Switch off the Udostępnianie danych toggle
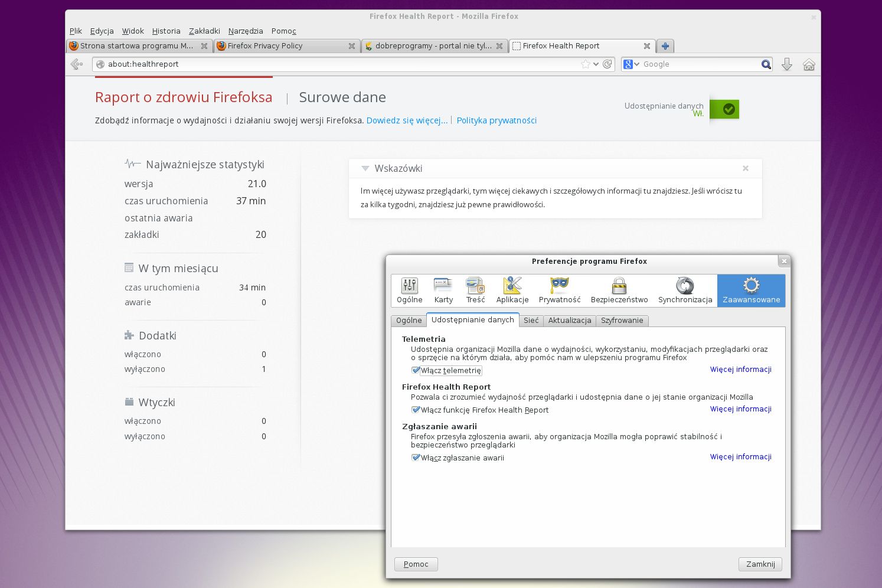This screenshot has width=882, height=588. [724, 109]
